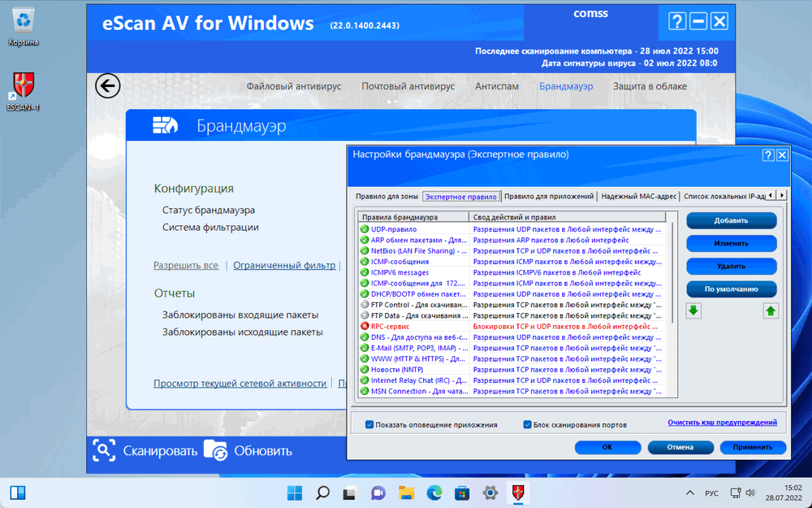Screen dimensions: 812x508
Task: Open Антиспам section
Action: 497,86
